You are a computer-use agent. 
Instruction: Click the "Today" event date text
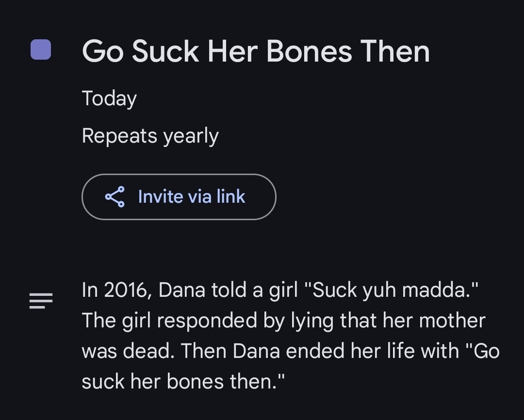[x=109, y=98]
